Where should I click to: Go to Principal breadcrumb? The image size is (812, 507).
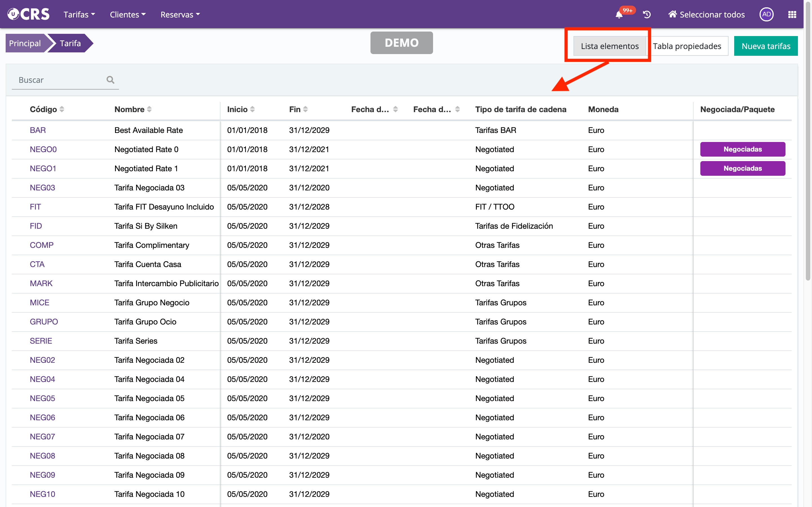click(25, 43)
